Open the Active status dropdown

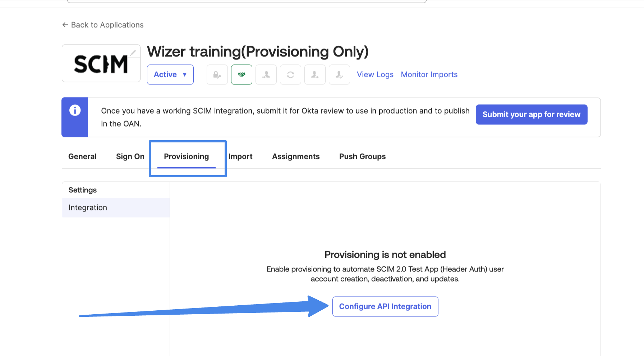(170, 75)
